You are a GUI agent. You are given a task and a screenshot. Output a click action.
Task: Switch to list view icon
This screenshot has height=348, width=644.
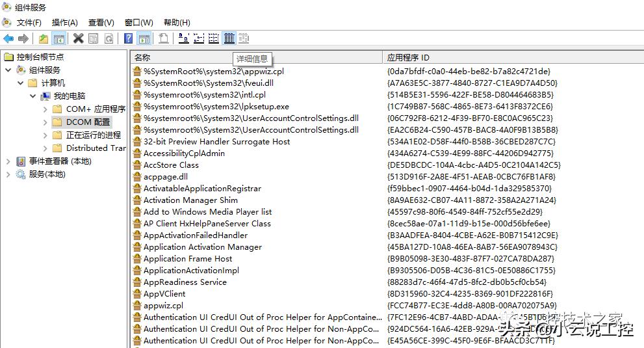pyautogui.click(x=214, y=38)
